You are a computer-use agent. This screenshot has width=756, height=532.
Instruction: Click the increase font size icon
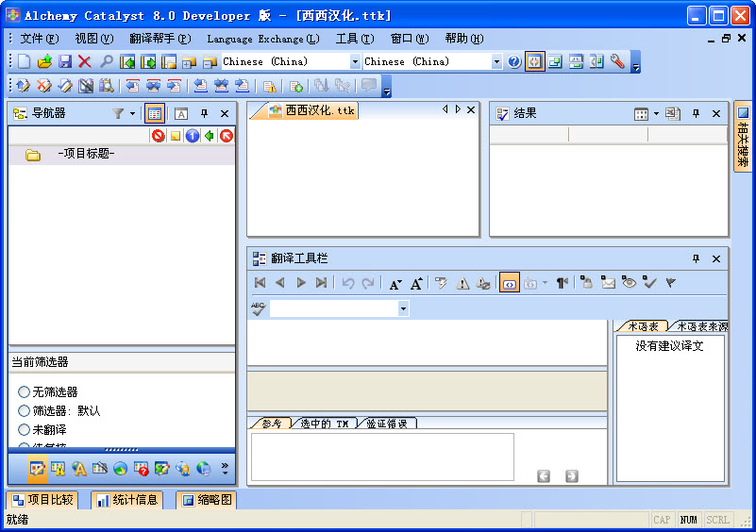[416, 283]
